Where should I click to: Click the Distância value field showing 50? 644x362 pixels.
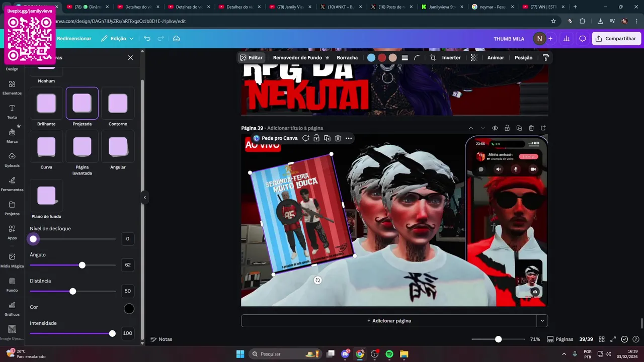128,291
